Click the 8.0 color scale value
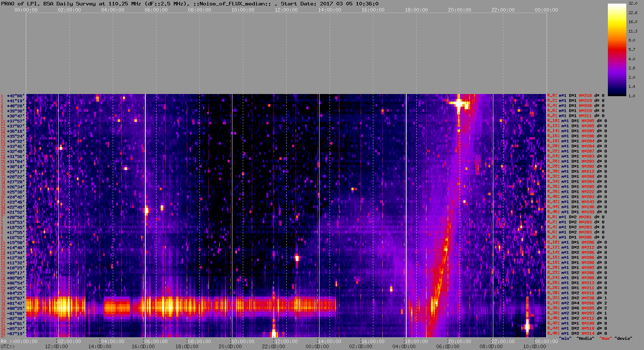Screen dimensions: 644x350 point(632,40)
